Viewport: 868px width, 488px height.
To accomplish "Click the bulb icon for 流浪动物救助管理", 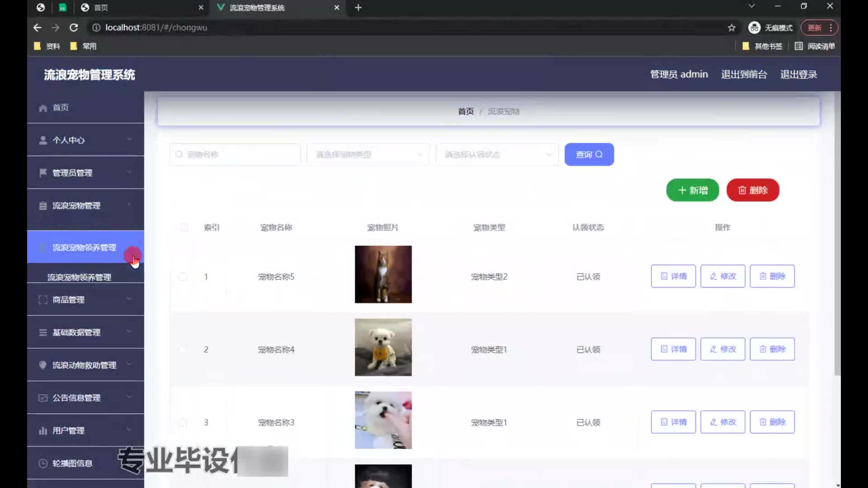I will point(43,365).
